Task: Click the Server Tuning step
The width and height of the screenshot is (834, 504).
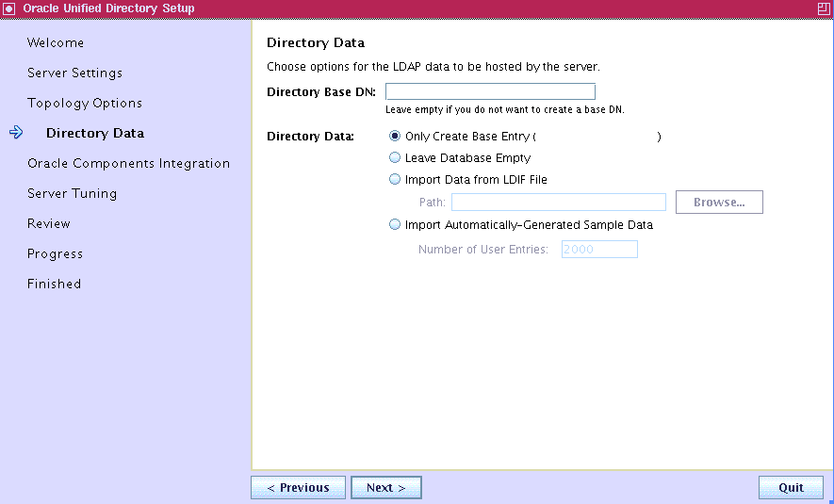Action: [x=73, y=193]
